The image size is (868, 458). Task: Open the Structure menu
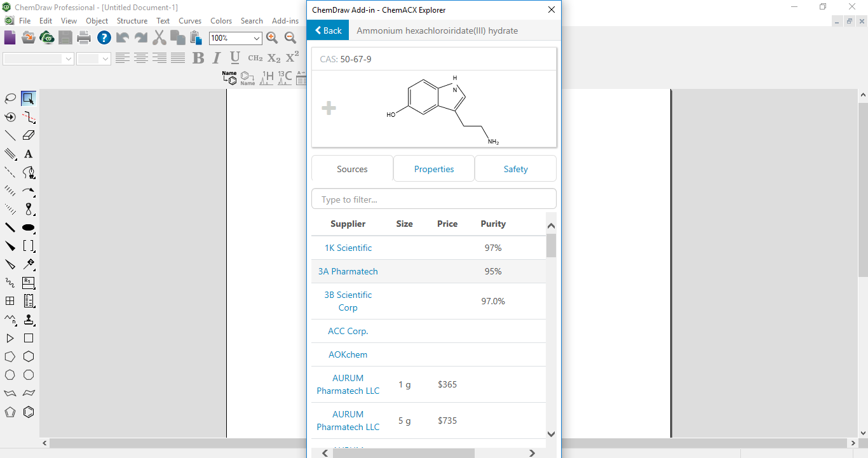pyautogui.click(x=132, y=21)
